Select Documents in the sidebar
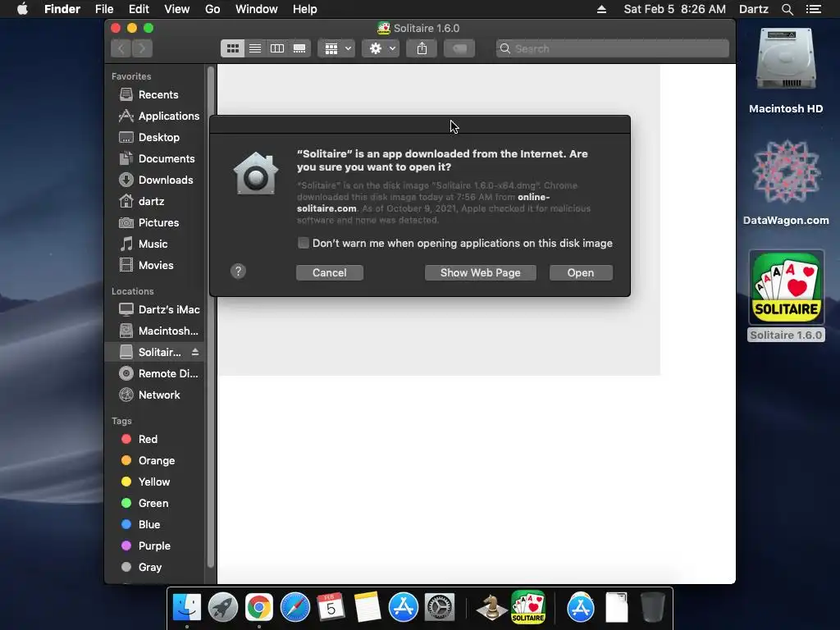Image resolution: width=840 pixels, height=630 pixels. [155, 159]
